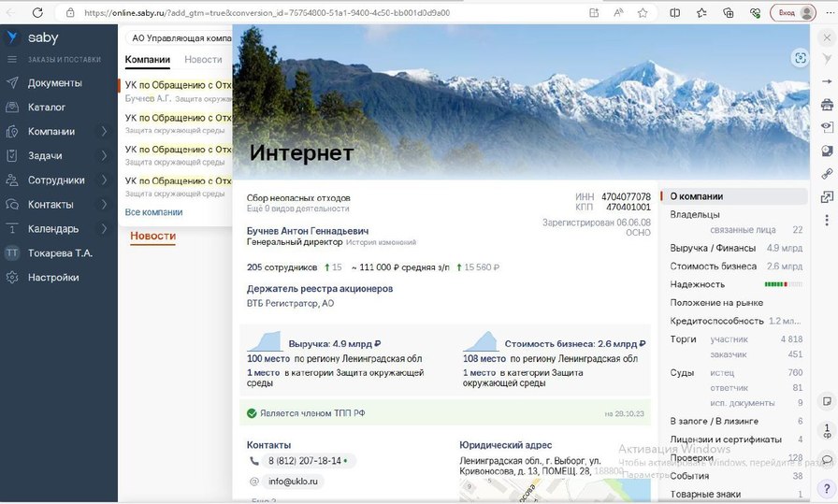Select О компании section in card menu
This screenshot has height=504, width=838.
(734, 196)
